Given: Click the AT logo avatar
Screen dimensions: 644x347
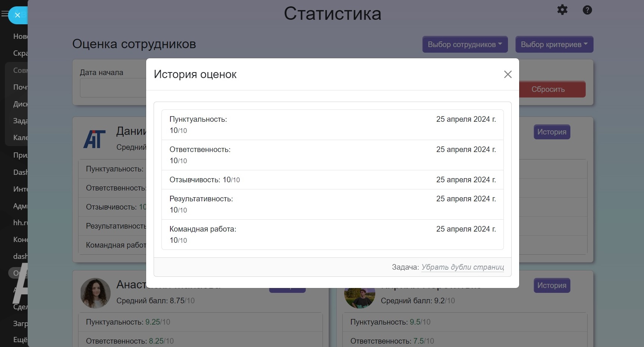Looking at the screenshot, I should [x=95, y=139].
